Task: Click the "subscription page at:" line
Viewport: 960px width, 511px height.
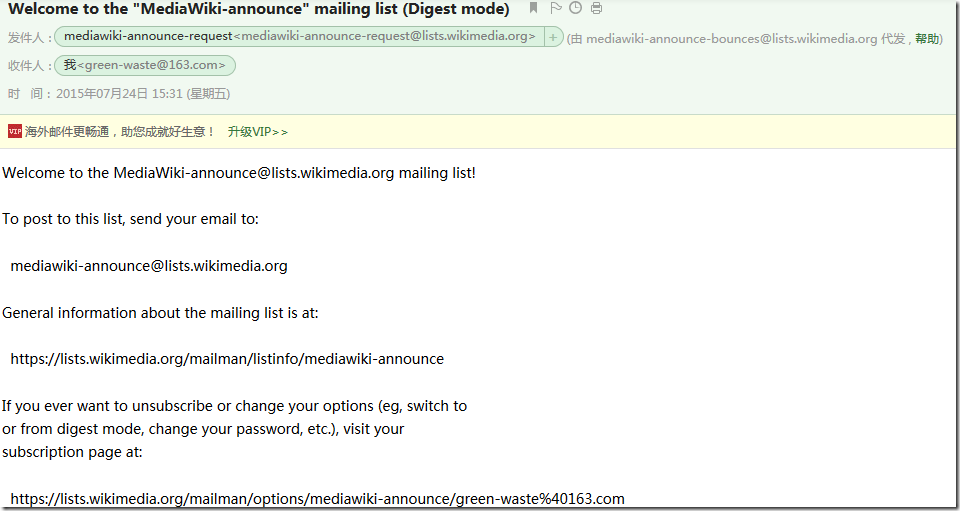Action: pyautogui.click(x=72, y=452)
